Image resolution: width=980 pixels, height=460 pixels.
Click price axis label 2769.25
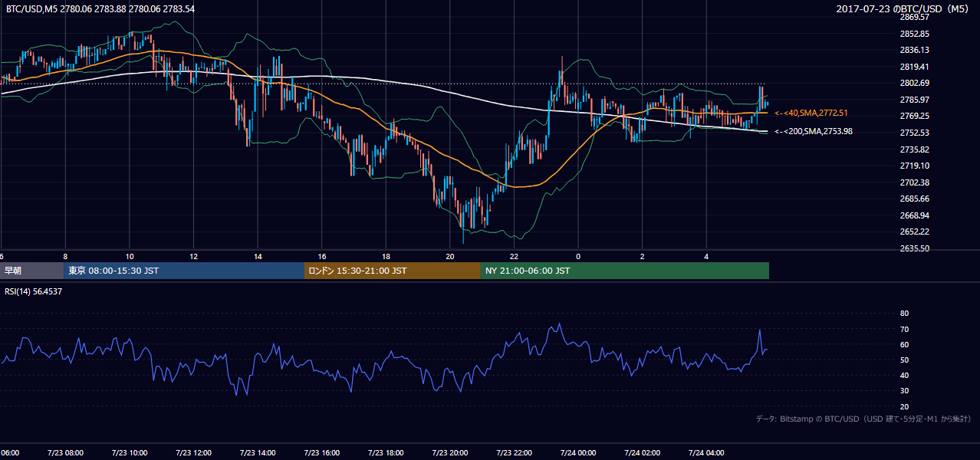pos(914,116)
